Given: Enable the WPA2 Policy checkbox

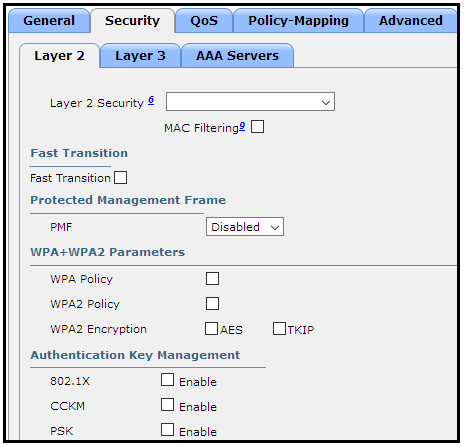Looking at the screenshot, I should tap(212, 303).
